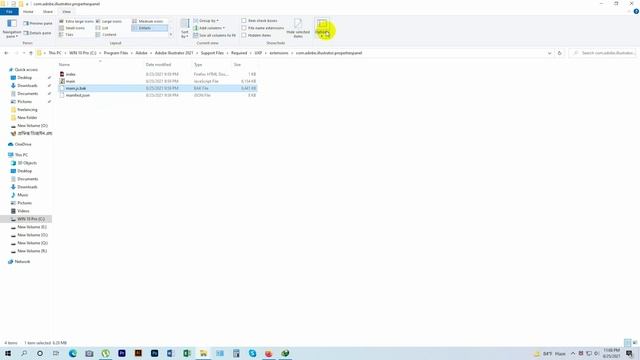This screenshot has width=640, height=360.
Task: Go up one folder level arrow
Action: point(31,53)
